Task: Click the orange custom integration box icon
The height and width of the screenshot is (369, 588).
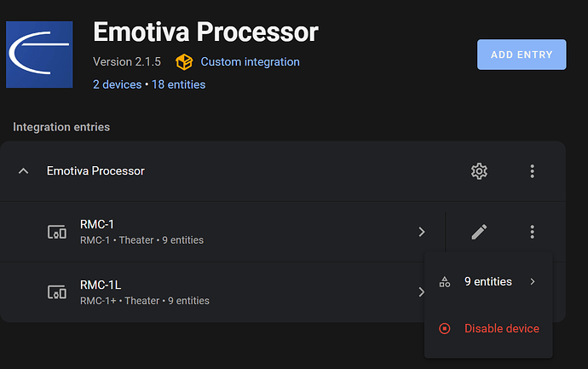Action: (184, 62)
